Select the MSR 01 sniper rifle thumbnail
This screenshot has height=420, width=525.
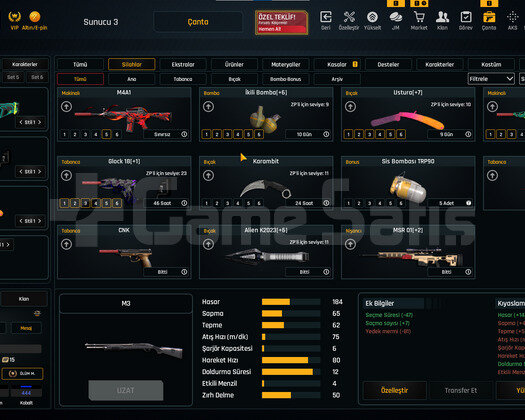414,257
